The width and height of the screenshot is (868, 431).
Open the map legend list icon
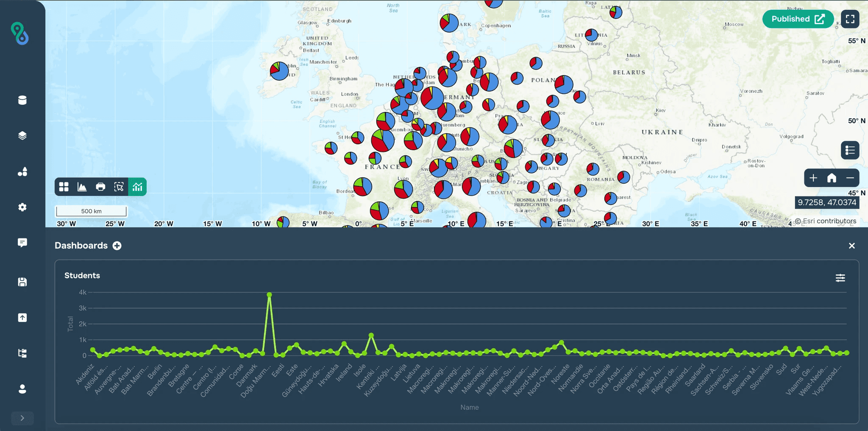tap(850, 150)
